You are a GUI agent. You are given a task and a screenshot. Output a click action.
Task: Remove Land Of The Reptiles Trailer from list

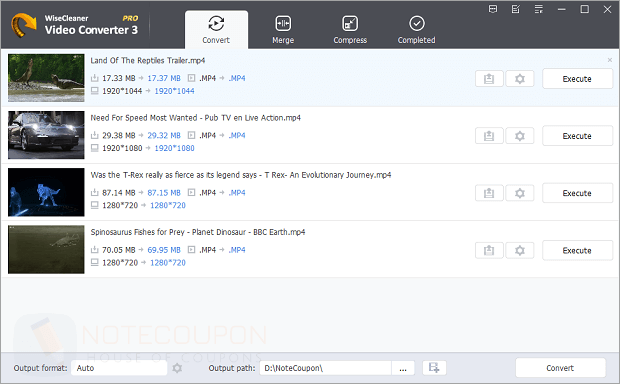(610, 60)
